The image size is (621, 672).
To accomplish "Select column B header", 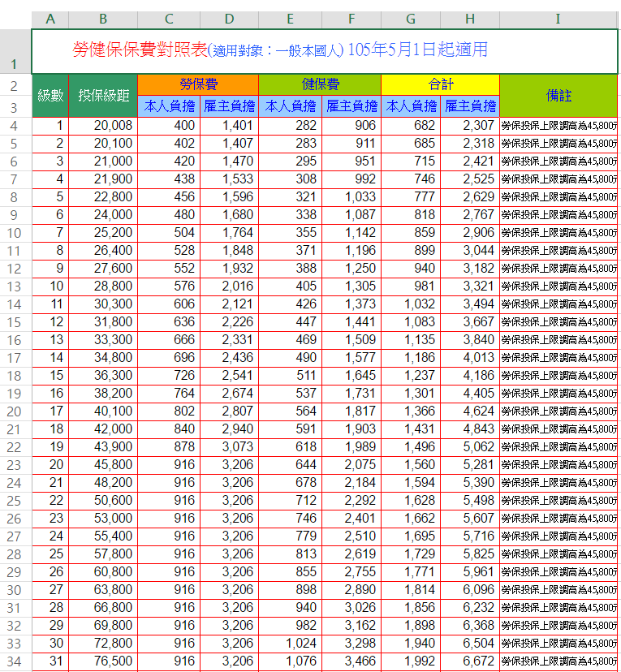I will (103, 19).
